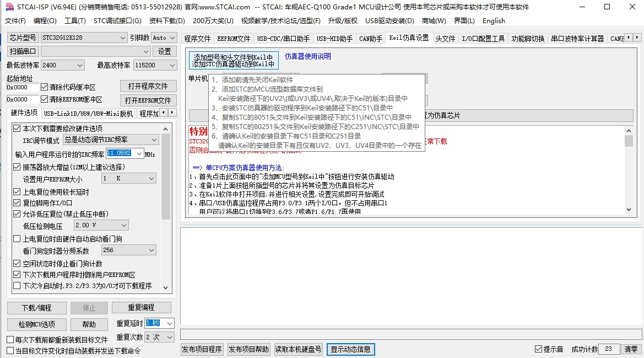This screenshot has width=644, height=358.
Task: Click 显示动态信息 button
Action: tap(351, 349)
